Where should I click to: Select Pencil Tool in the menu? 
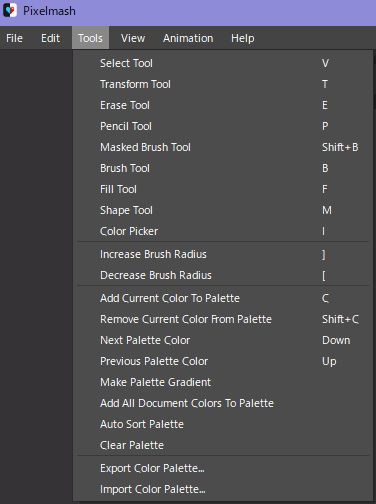point(223,126)
